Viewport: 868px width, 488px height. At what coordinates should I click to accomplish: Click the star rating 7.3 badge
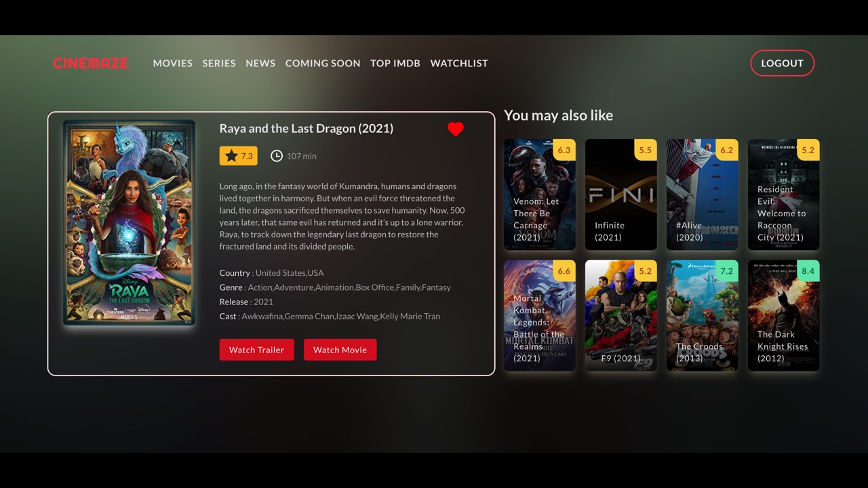[x=239, y=156]
